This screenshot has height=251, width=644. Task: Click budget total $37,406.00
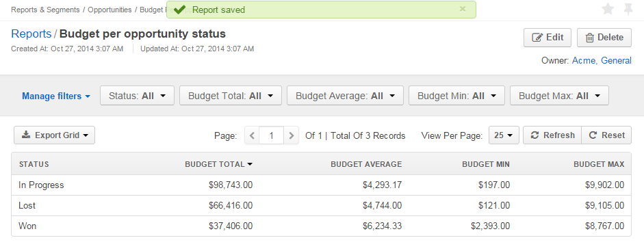[231, 226]
